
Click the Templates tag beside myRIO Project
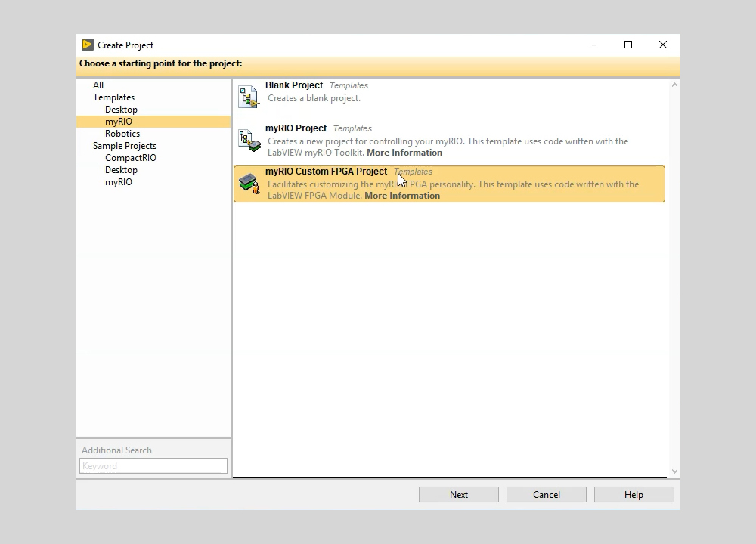352,128
